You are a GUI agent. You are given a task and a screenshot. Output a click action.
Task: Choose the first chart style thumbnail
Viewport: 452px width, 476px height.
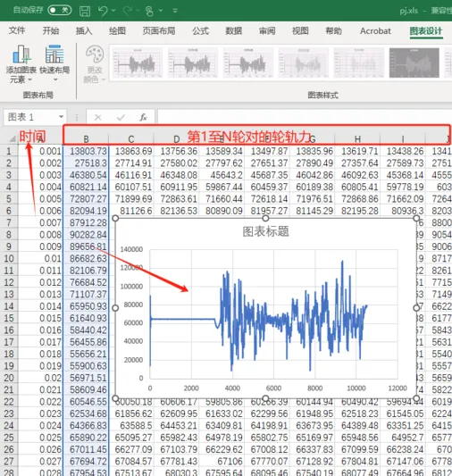click(x=138, y=63)
